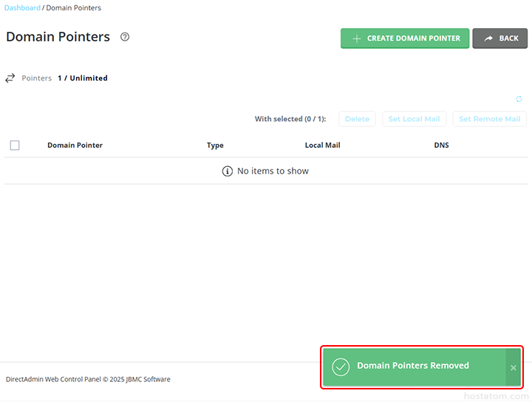
Task: Click the Delete button
Action: (357, 119)
